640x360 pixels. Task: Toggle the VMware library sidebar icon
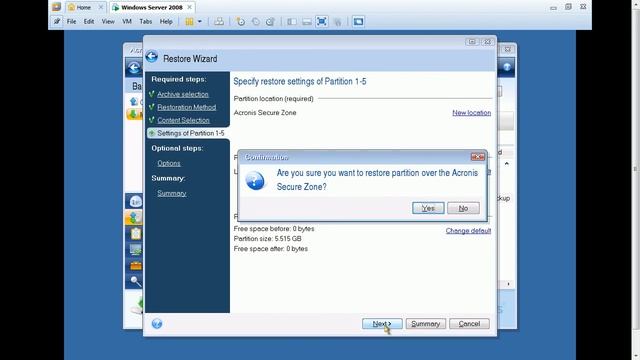[292, 22]
